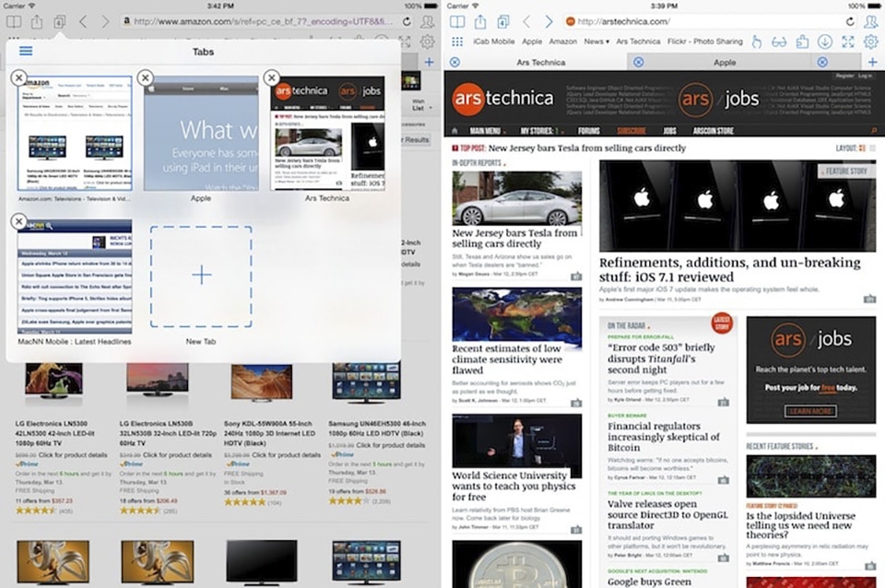Close the Ars Technica tab in tab bar
Viewport: 885px width, 588px height.
[454, 62]
